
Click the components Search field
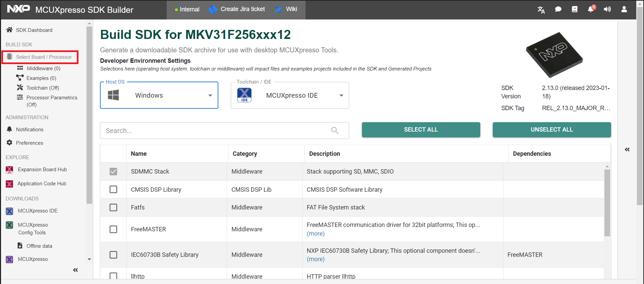224,131
